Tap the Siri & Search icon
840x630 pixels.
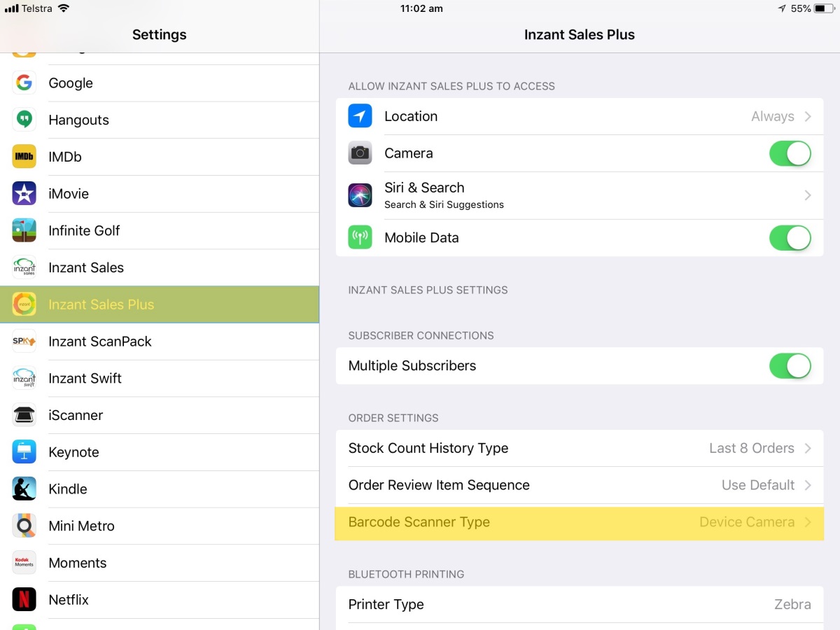click(x=360, y=195)
